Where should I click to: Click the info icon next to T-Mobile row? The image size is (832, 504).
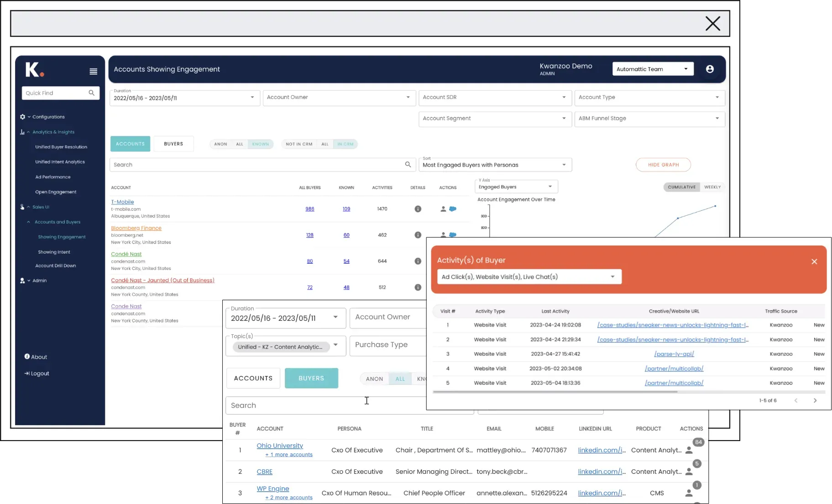(418, 209)
